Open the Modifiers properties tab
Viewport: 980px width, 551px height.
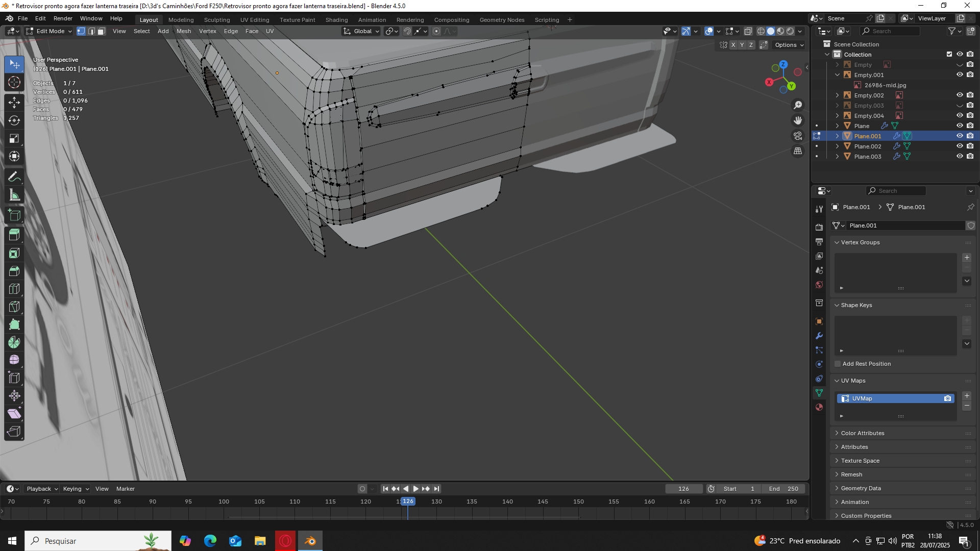click(x=819, y=336)
